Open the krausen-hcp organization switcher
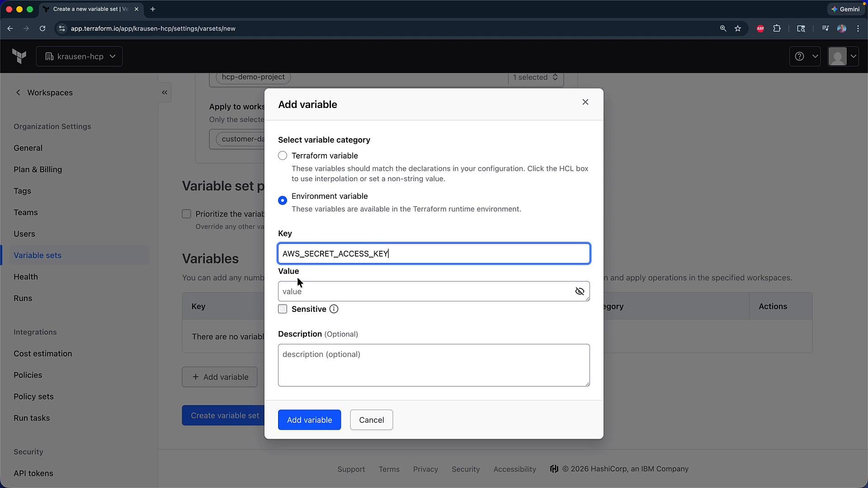868x488 pixels. 79,56
